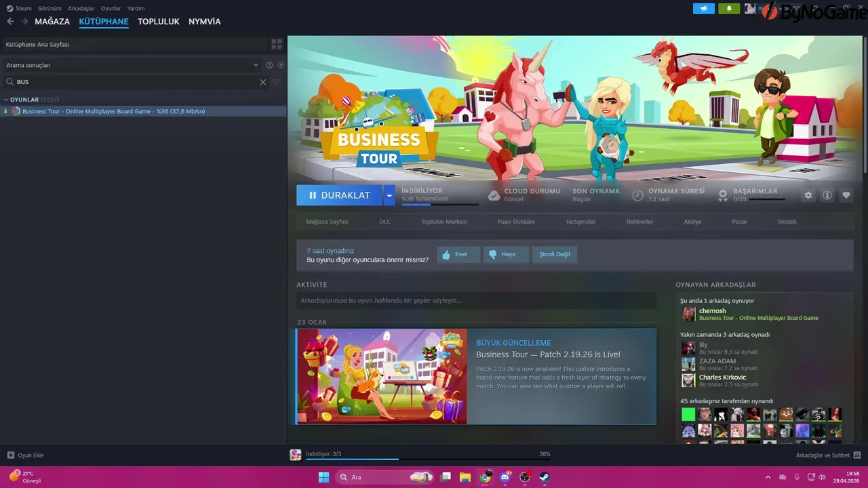This screenshot has width=868, height=488.
Task: Open Patch 2.19.26 news thumbnail
Action: pos(382,377)
